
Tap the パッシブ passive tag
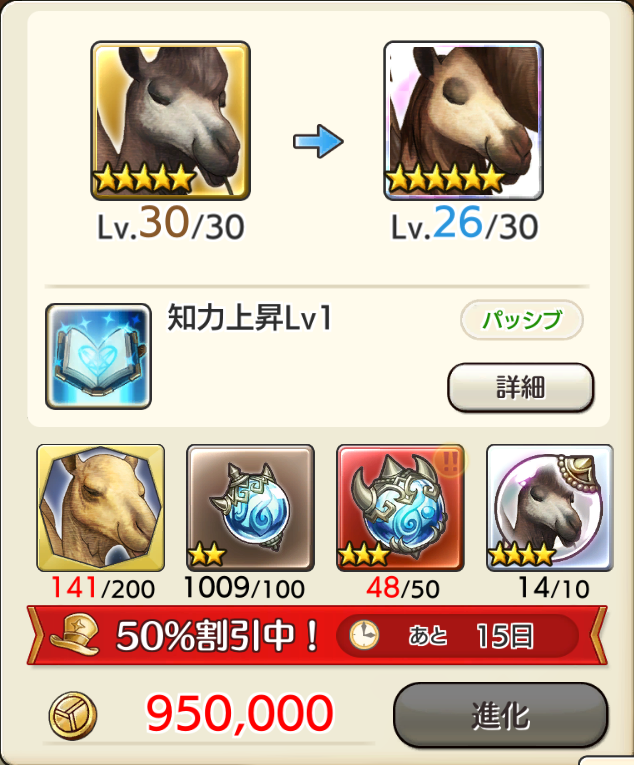(522, 320)
